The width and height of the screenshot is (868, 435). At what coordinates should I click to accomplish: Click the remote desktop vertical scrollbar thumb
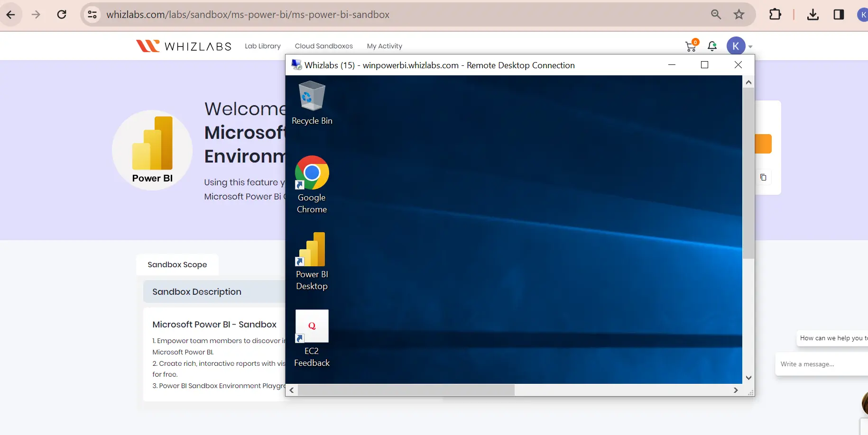pos(748,173)
